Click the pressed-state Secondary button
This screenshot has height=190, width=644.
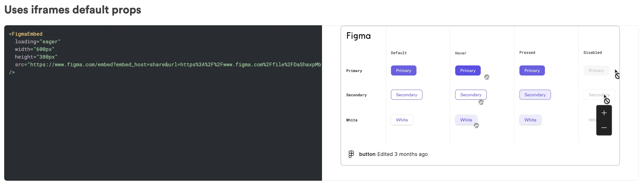click(535, 95)
